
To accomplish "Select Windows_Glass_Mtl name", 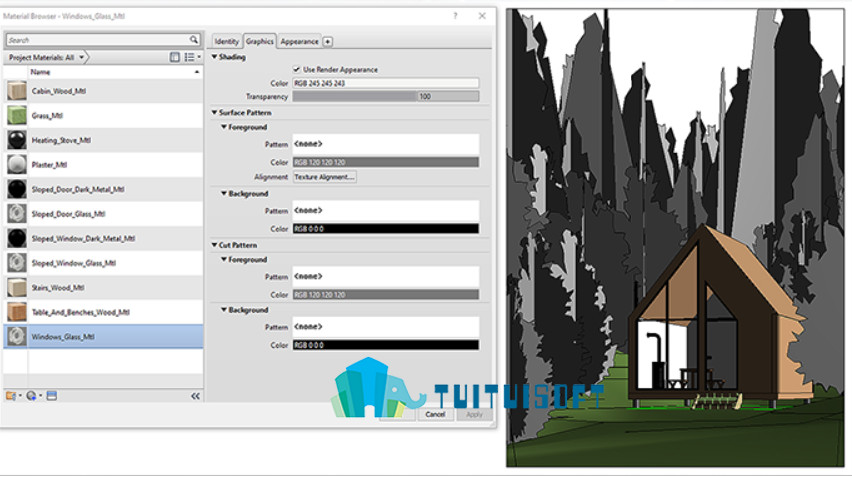I will 63,337.
